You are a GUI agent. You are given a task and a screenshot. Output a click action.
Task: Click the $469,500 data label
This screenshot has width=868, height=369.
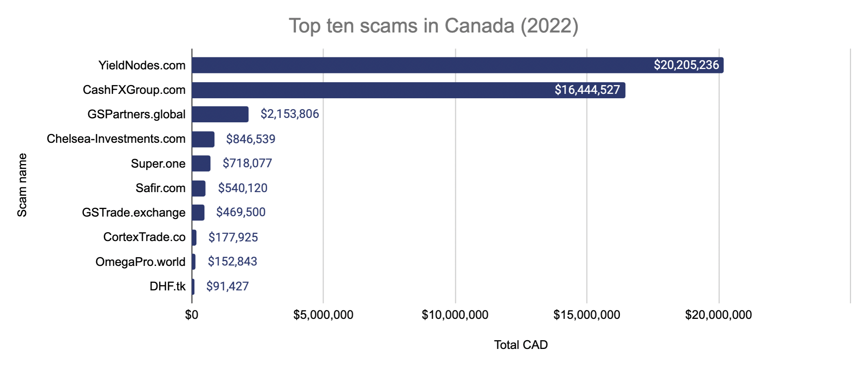[241, 212]
